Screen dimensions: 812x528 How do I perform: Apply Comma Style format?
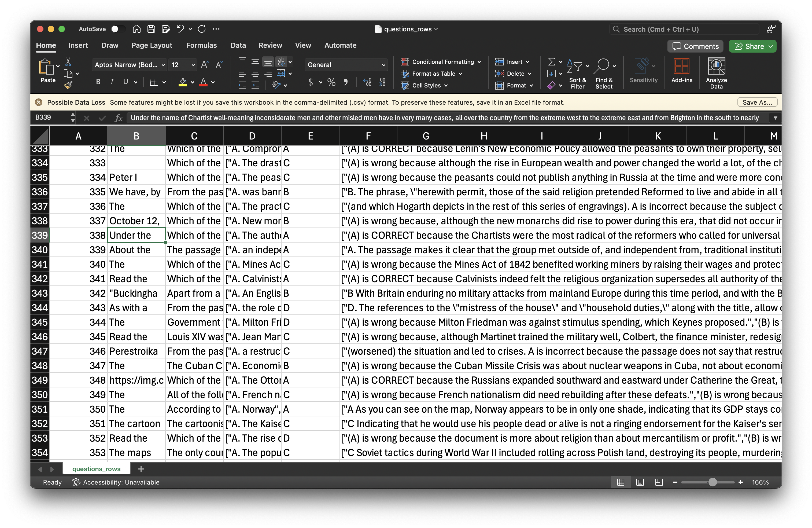click(x=346, y=82)
